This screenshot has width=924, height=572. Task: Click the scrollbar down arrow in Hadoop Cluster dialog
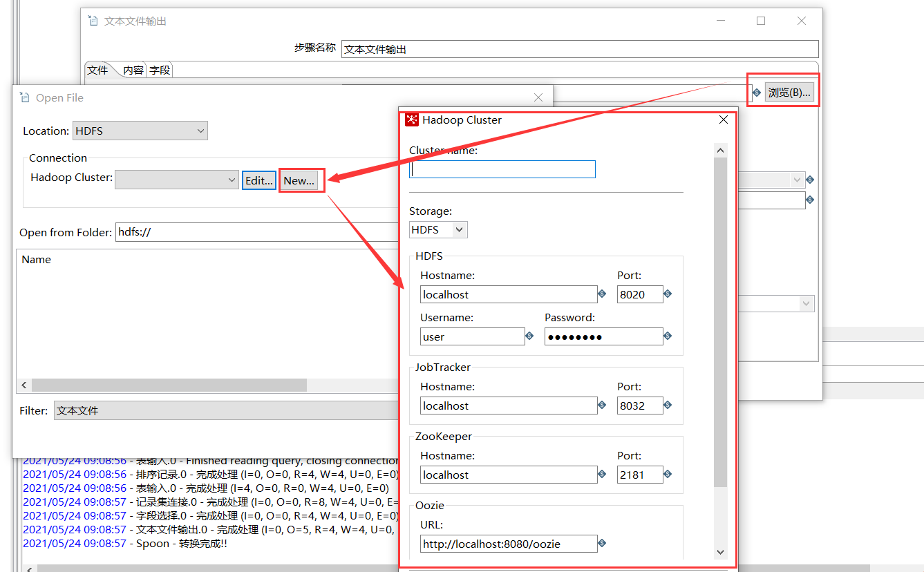click(x=720, y=552)
